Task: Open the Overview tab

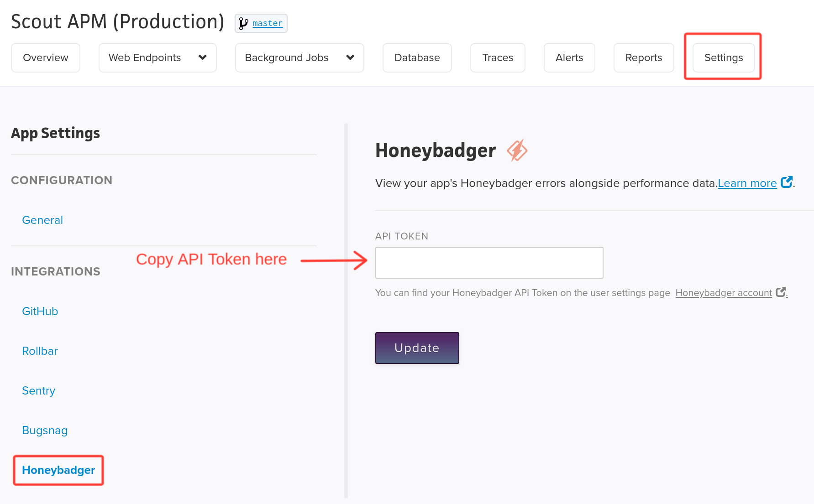Action: 46,57
